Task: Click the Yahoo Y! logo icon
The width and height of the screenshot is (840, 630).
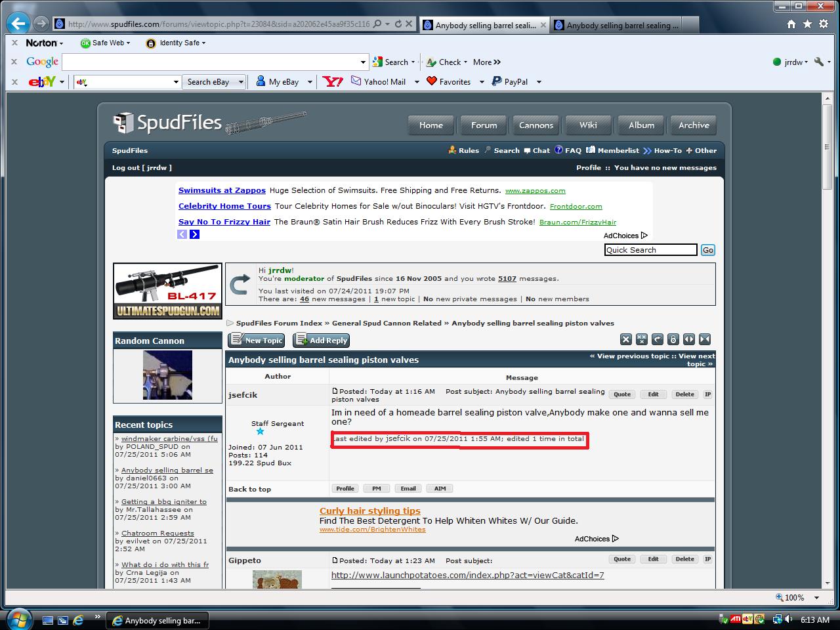Action: (x=333, y=81)
